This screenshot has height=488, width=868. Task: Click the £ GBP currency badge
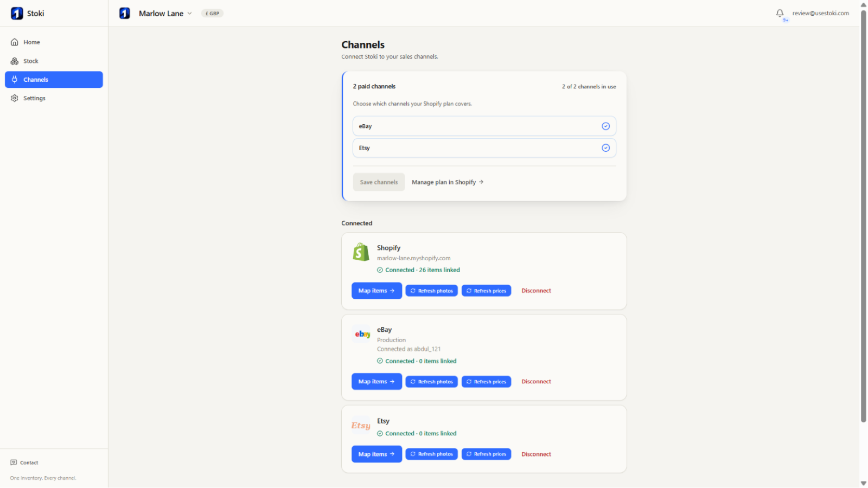[212, 14]
